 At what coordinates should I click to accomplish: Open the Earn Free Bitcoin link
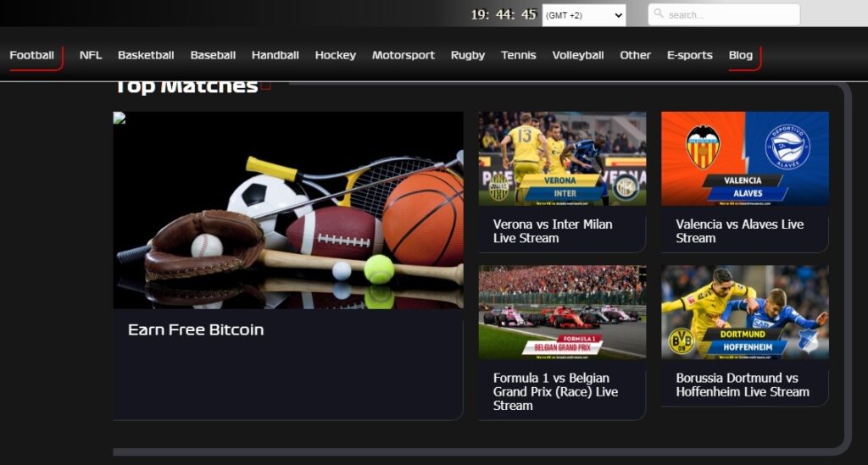pyautogui.click(x=196, y=329)
